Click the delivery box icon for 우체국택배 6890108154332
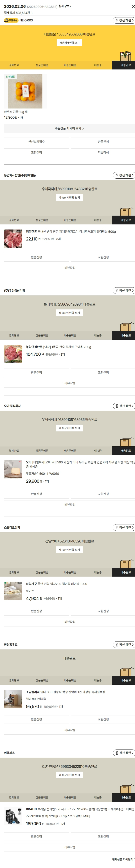This screenshot has width=135, height=868. click(x=126, y=211)
